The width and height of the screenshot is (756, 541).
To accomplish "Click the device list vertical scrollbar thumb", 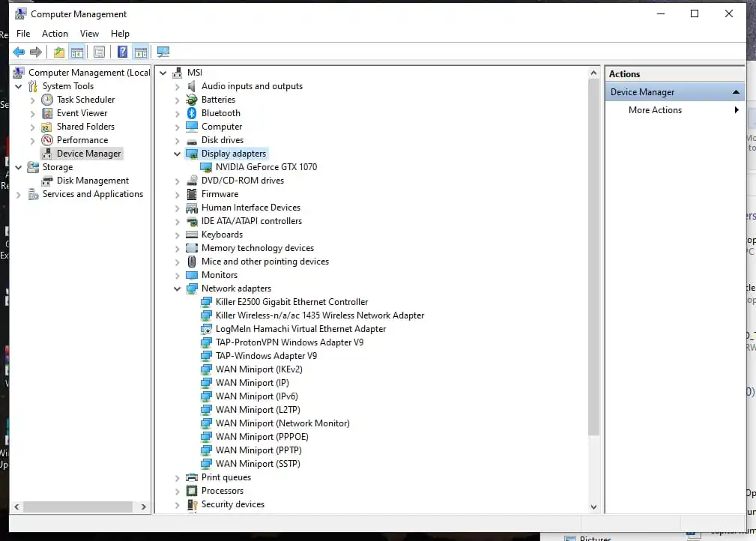I will 593,258.
